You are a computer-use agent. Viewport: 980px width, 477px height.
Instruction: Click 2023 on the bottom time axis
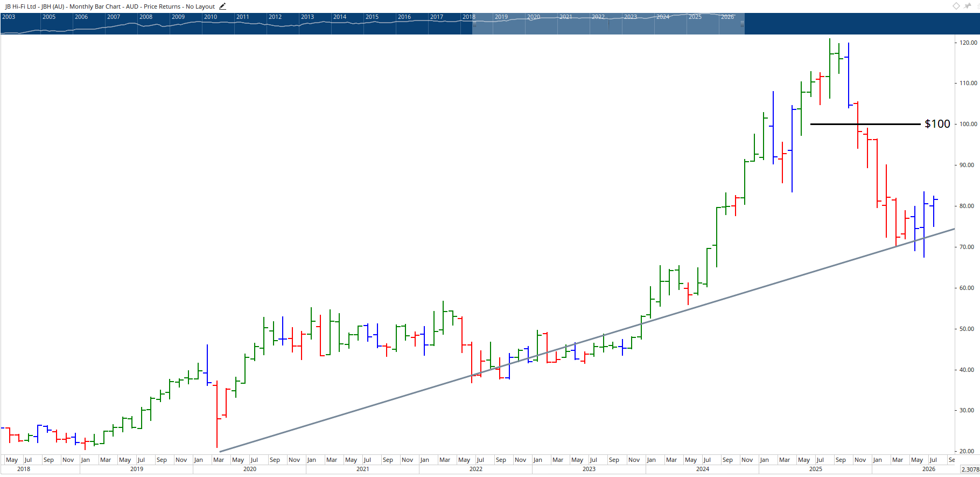click(589, 469)
